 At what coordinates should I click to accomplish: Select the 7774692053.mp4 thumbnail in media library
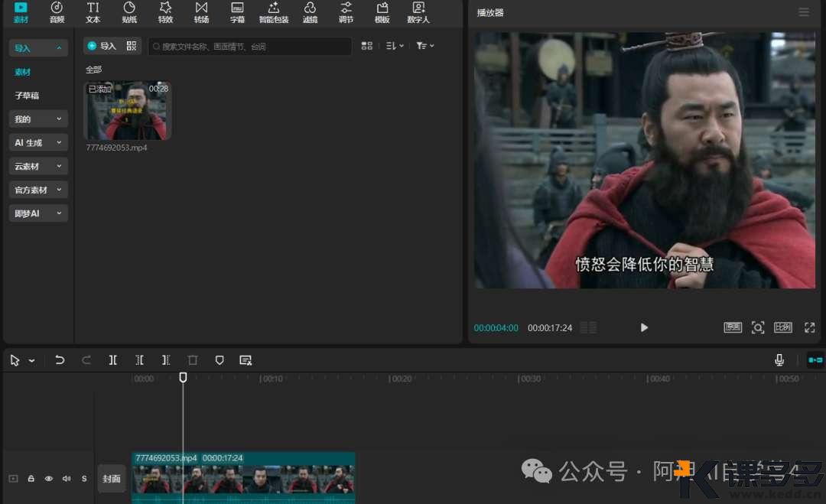(128, 111)
